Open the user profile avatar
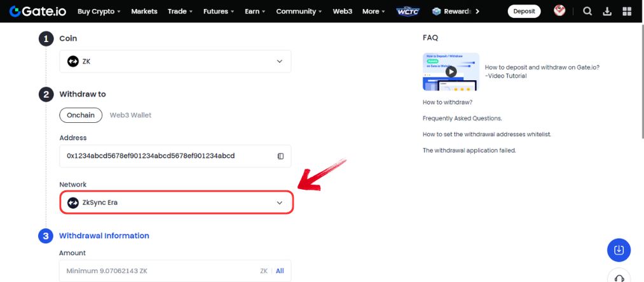The width and height of the screenshot is (644, 282). pos(559,10)
